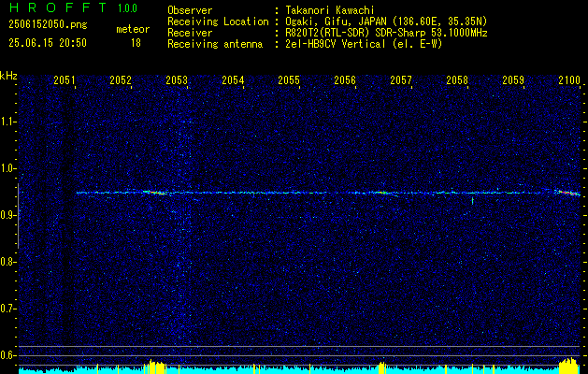Click the 2056 time marker
Image resolution: width=588 pixels, height=374 pixels.
(345, 79)
